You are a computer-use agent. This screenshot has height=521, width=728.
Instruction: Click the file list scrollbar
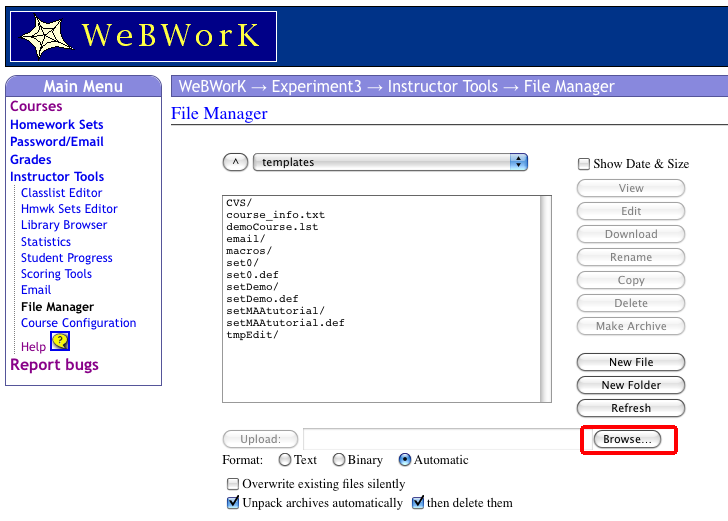coord(546,299)
